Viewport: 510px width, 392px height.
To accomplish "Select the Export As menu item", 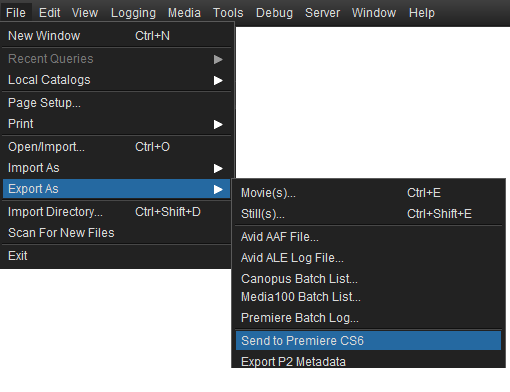I will [x=116, y=189].
